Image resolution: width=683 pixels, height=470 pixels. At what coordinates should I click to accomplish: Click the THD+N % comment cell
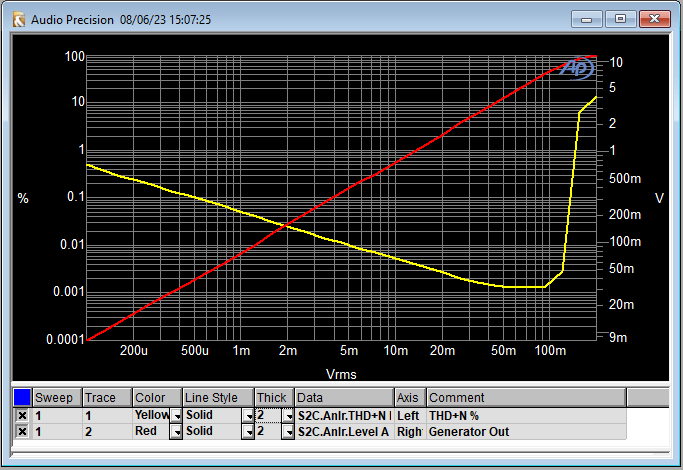[x=526, y=416]
